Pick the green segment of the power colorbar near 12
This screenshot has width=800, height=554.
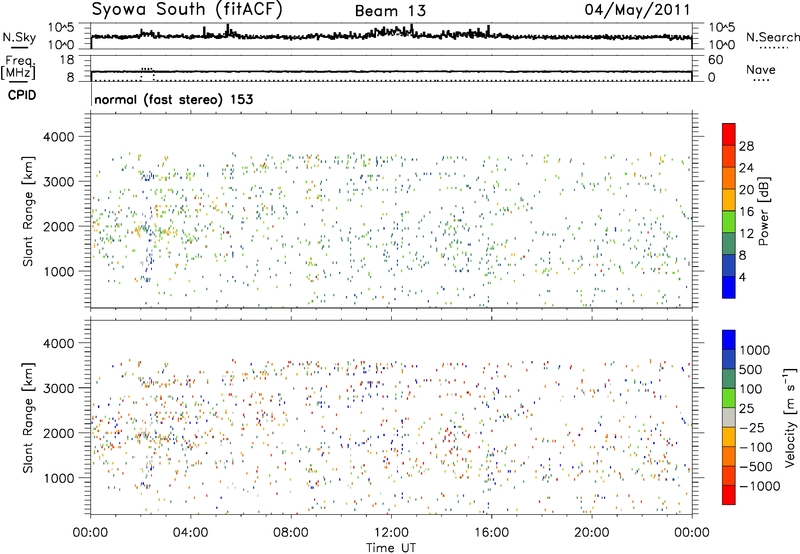tap(729, 221)
